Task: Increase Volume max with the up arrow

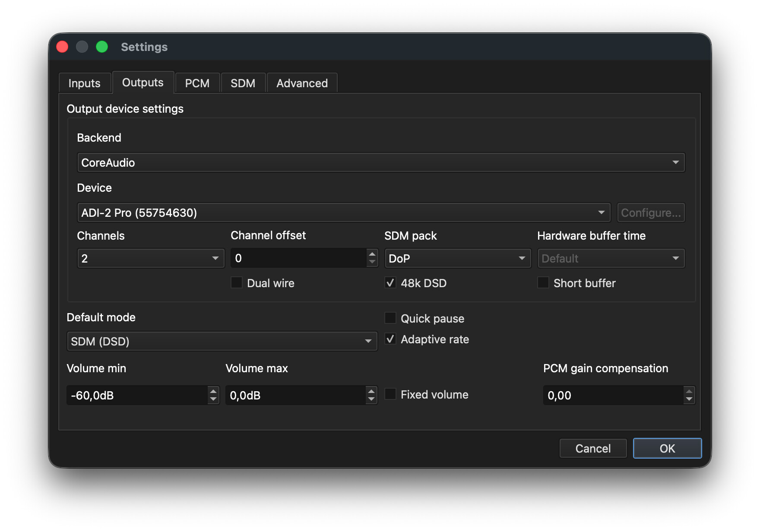Action: (x=371, y=391)
